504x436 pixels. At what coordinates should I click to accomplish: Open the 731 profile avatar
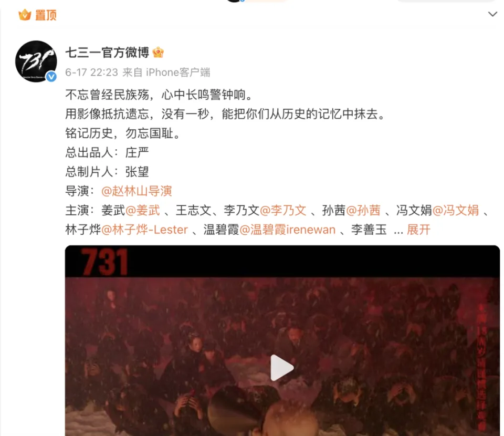[x=36, y=61]
